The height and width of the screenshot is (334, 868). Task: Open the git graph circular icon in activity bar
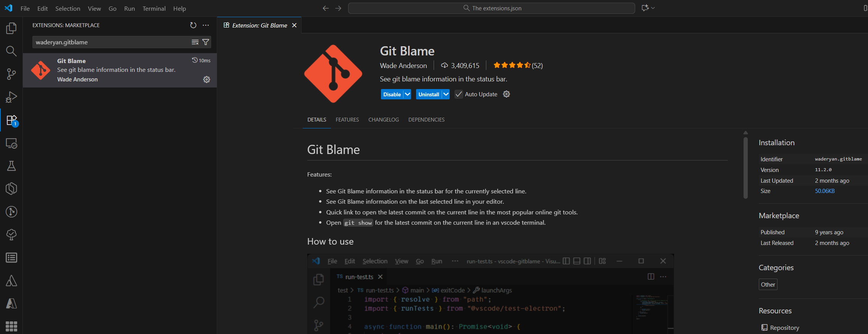click(x=11, y=212)
